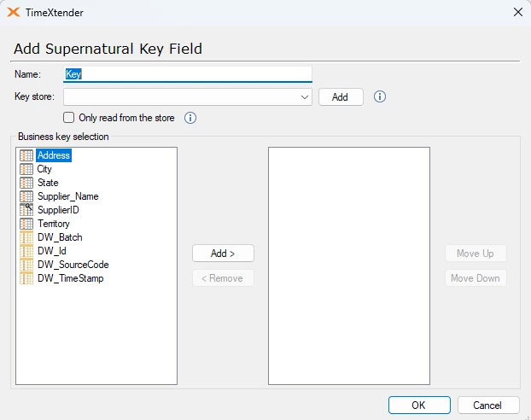Click the DW_TimeStamp field icon
Screen dimensions: 531x420
click(x=26, y=278)
